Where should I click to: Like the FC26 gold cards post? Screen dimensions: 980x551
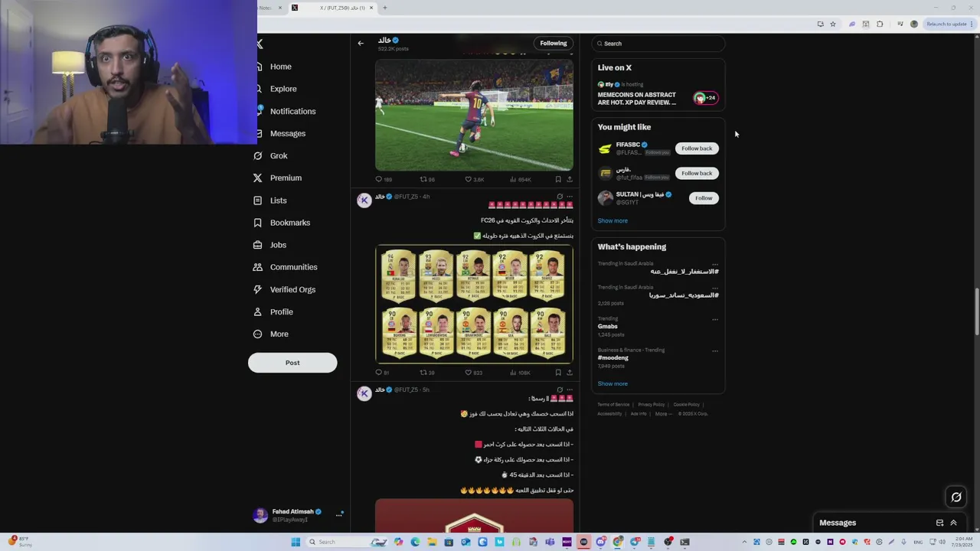[x=474, y=373]
